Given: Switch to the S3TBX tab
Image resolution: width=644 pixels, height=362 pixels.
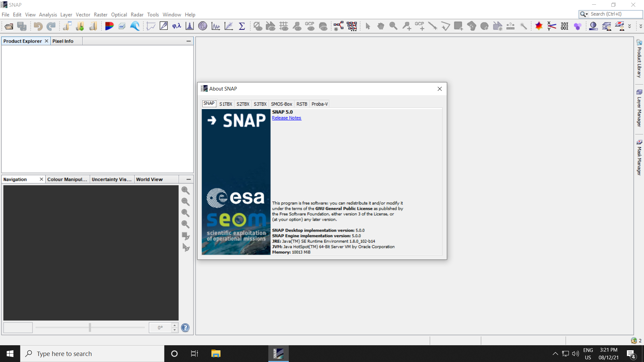Looking at the screenshot, I should pyautogui.click(x=260, y=104).
